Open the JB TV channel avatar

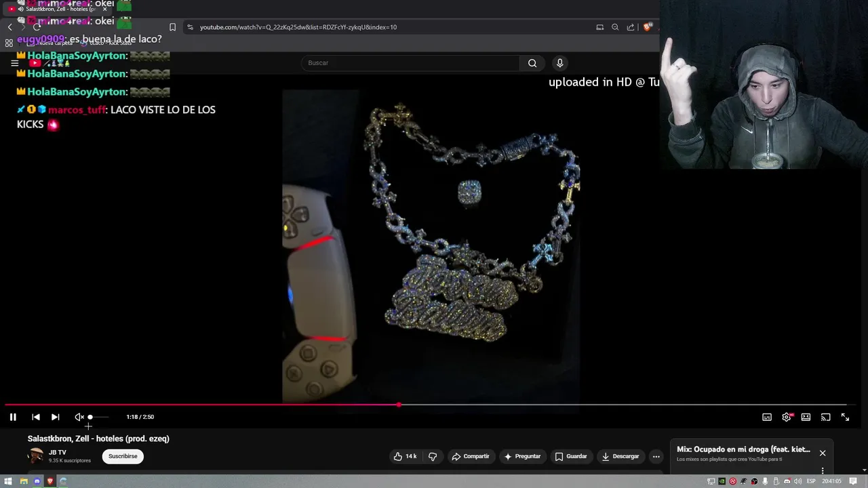point(35,455)
